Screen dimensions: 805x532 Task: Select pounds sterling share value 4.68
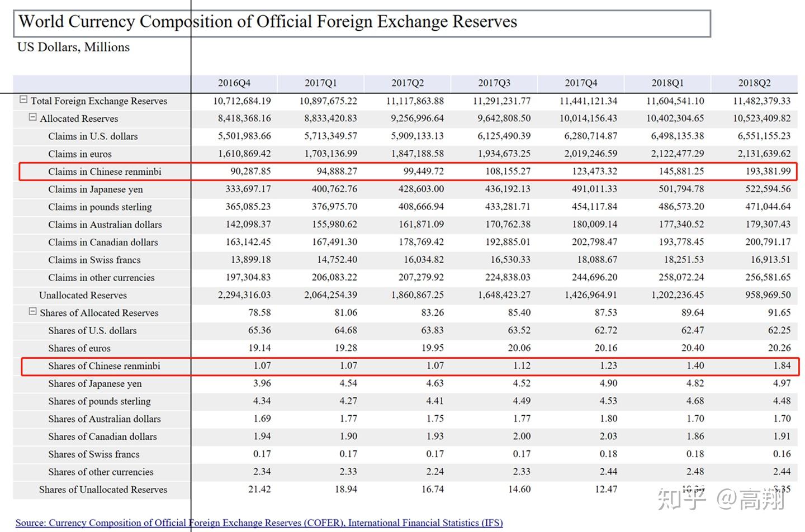(695, 401)
